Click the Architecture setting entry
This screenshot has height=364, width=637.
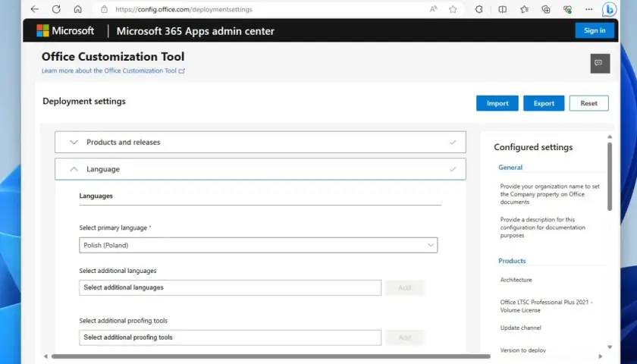point(516,280)
